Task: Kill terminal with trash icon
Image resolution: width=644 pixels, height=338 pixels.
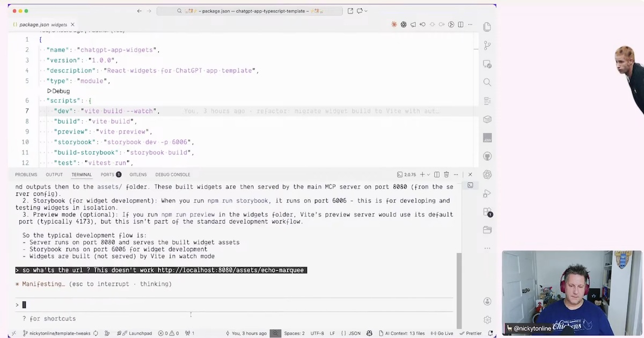Action: tap(447, 174)
